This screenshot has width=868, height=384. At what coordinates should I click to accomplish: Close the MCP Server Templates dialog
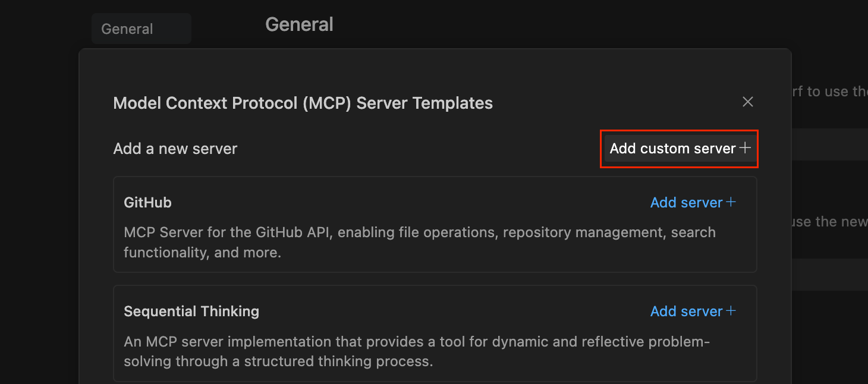(x=748, y=102)
